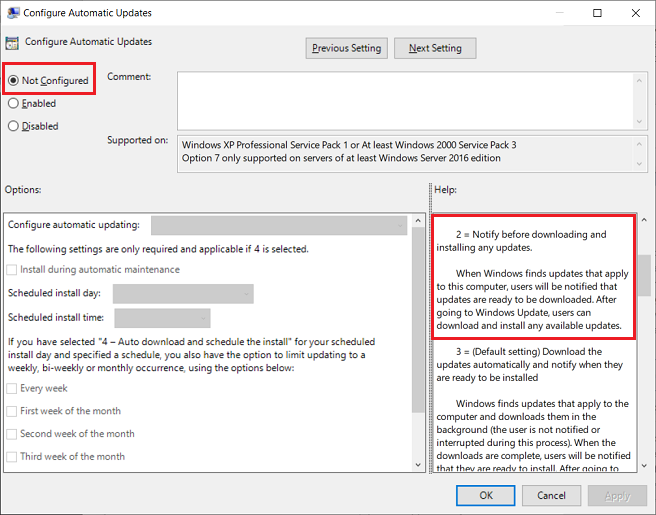Minimize the Configure Automatic Updates window

551,14
